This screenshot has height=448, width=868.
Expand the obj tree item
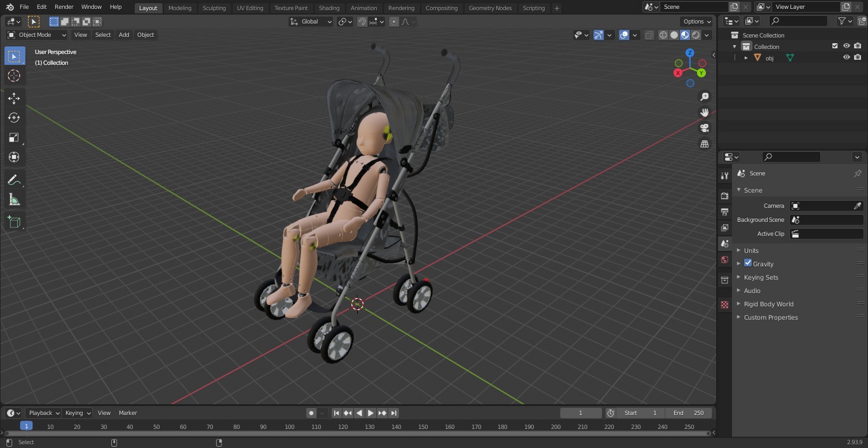click(x=746, y=58)
